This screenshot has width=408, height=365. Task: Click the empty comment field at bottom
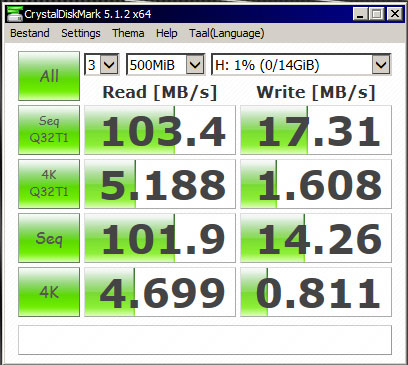point(205,340)
